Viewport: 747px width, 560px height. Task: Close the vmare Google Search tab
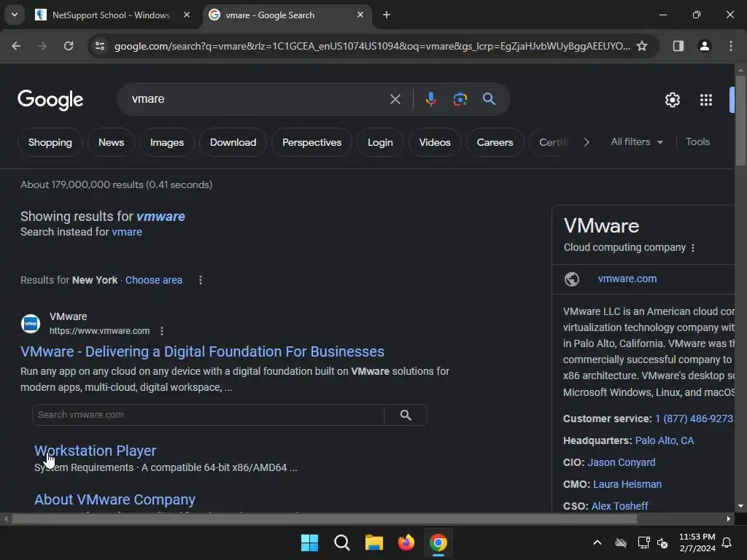pyautogui.click(x=360, y=15)
